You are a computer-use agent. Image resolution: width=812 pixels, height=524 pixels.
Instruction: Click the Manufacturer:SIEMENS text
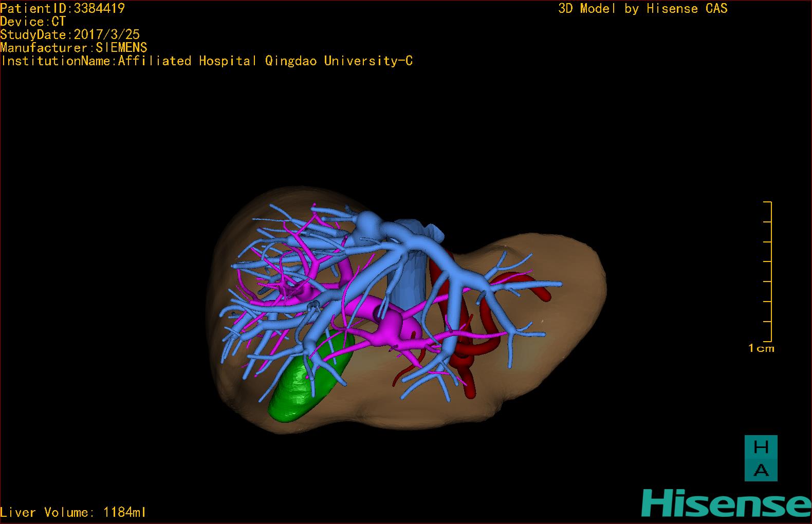click(73, 48)
